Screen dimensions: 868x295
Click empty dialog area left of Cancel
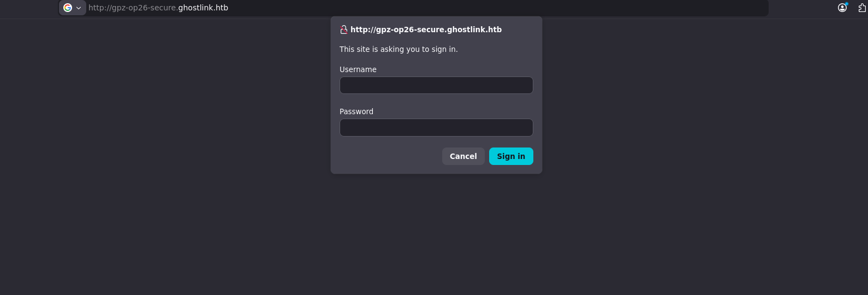[388, 156]
